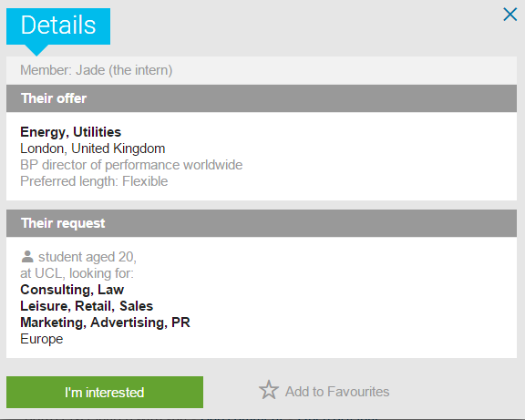The height and width of the screenshot is (420, 525).
Task: Click Preferred length: Flexible text
Action: pyautogui.click(x=94, y=181)
